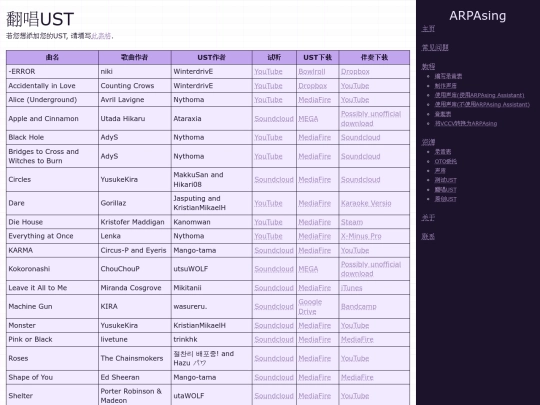
Task: Open Steam link for Die House
Action: pos(352,222)
